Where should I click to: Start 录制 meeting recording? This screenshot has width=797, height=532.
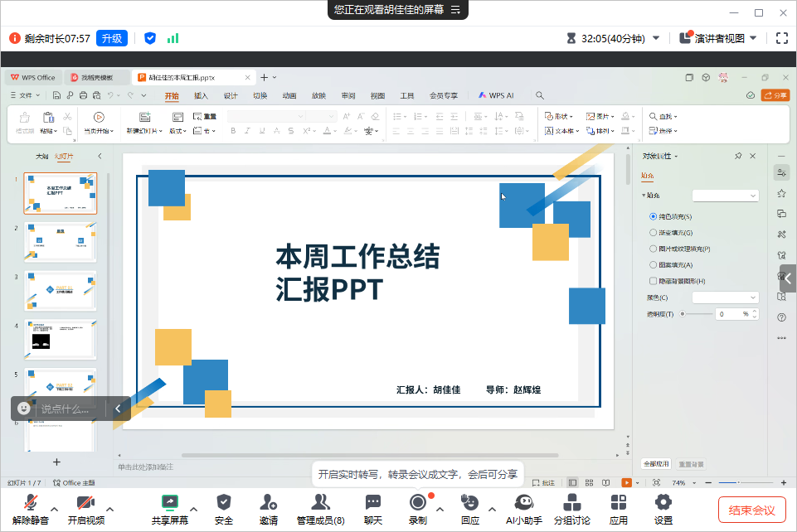(418, 510)
